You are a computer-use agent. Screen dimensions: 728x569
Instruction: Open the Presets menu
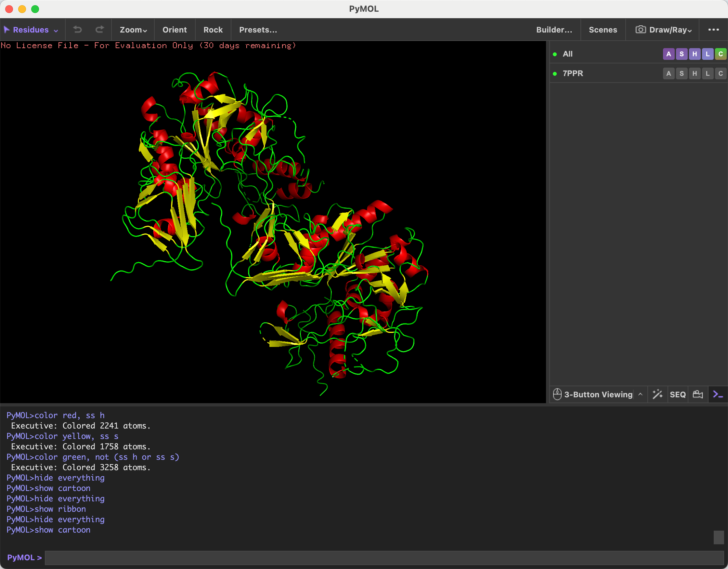tap(258, 30)
